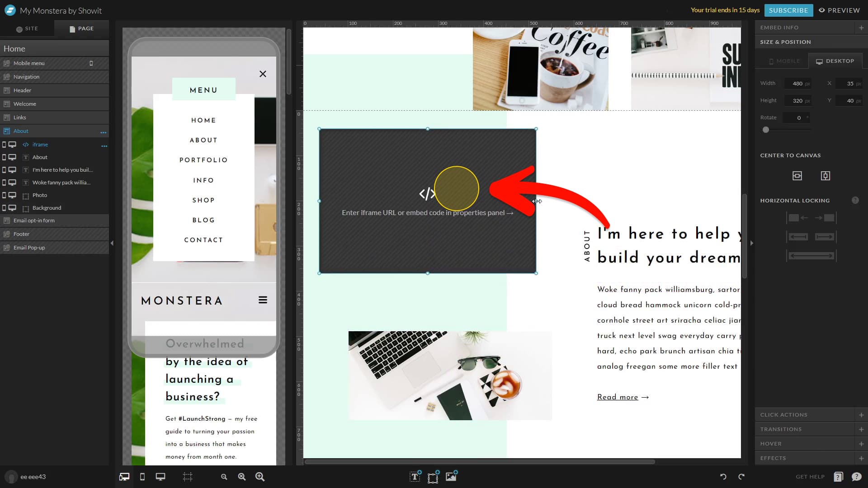Screen dimensions: 868x488
Task: Click the mobile device icon on Mobile menu row
Action: [91, 63]
